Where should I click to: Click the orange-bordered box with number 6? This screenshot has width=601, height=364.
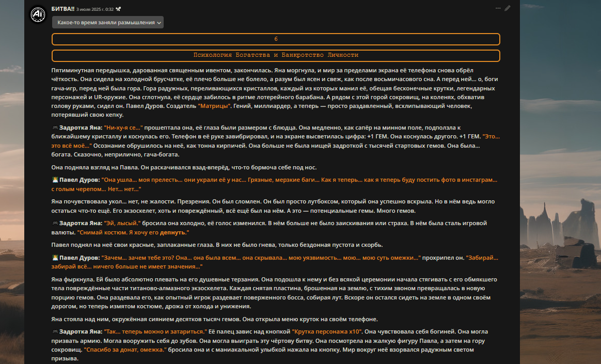coord(276,39)
